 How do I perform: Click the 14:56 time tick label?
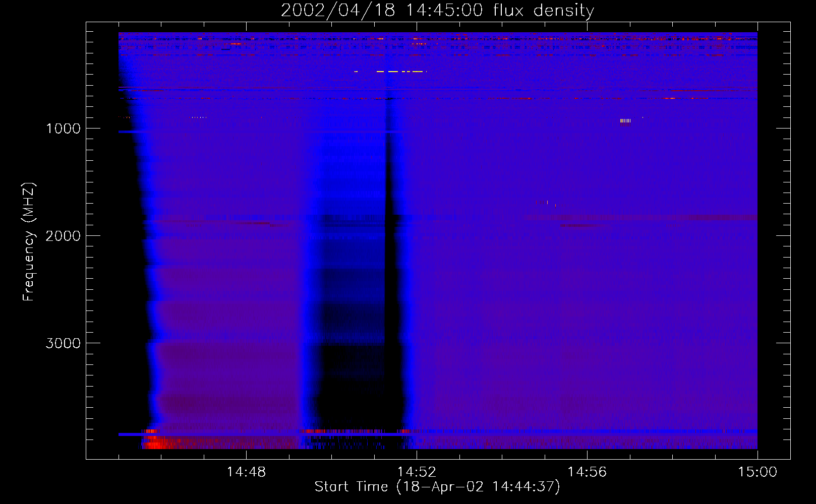coord(587,472)
